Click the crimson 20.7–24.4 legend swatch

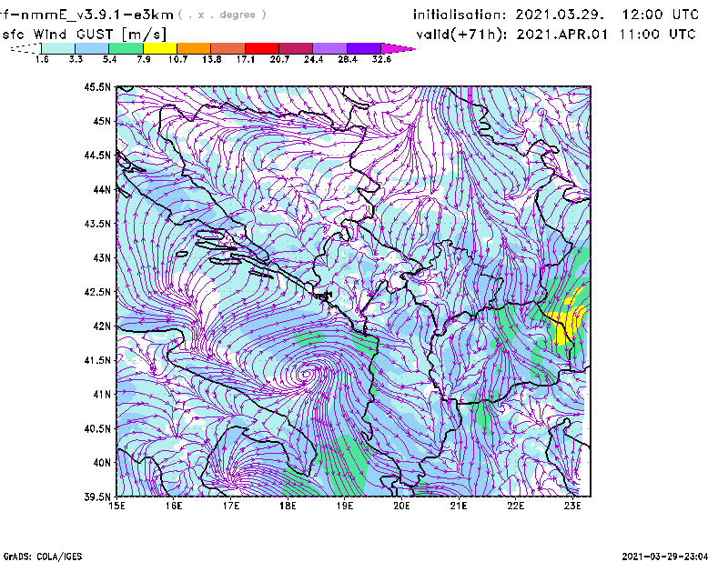pos(296,48)
